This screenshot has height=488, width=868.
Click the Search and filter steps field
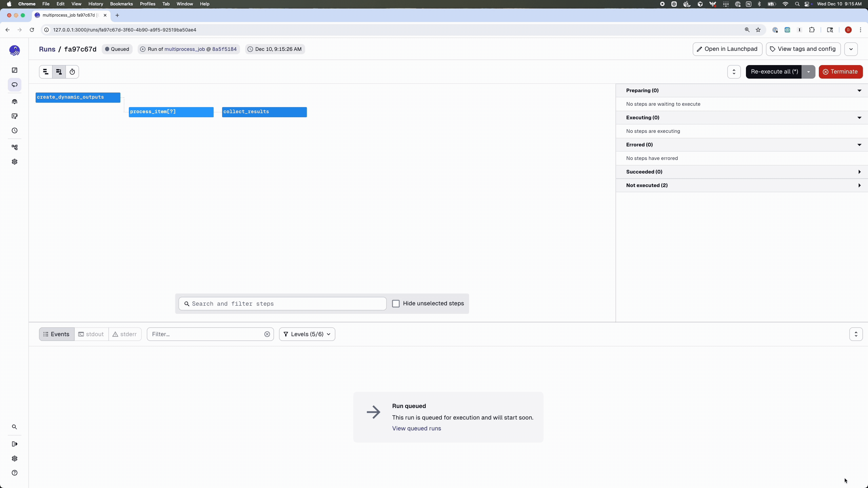coord(282,304)
